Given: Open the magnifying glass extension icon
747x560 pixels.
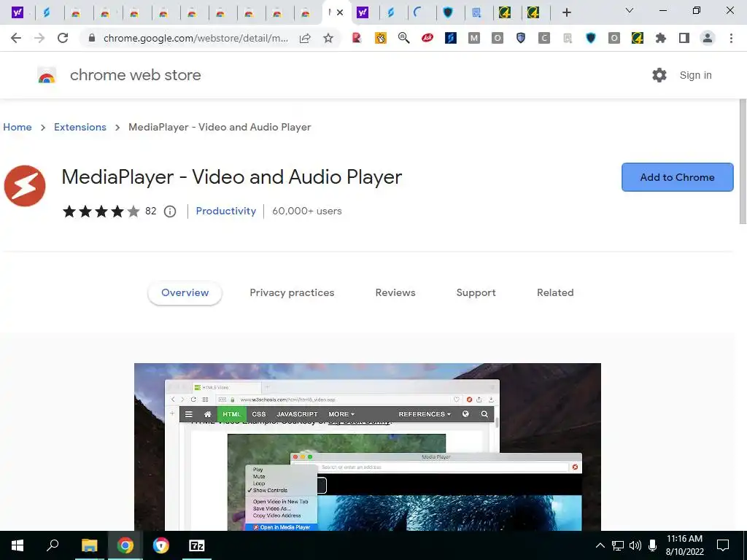Looking at the screenshot, I should point(403,38).
